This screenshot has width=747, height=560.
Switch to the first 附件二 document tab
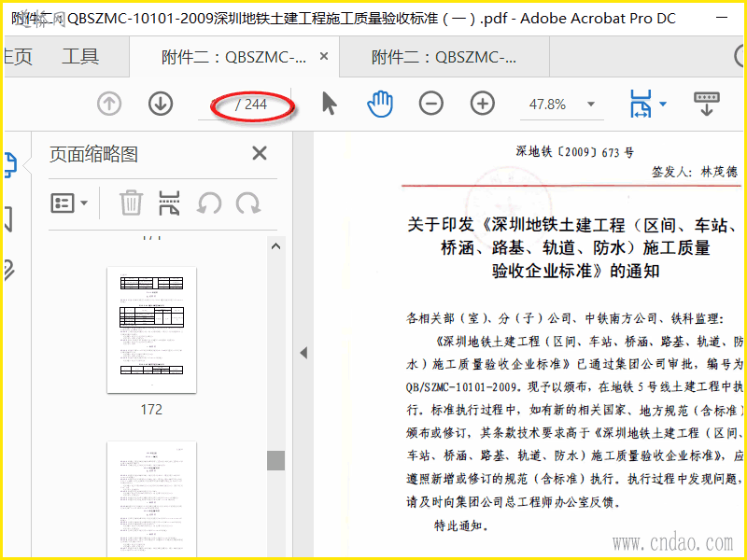pyautogui.click(x=233, y=57)
